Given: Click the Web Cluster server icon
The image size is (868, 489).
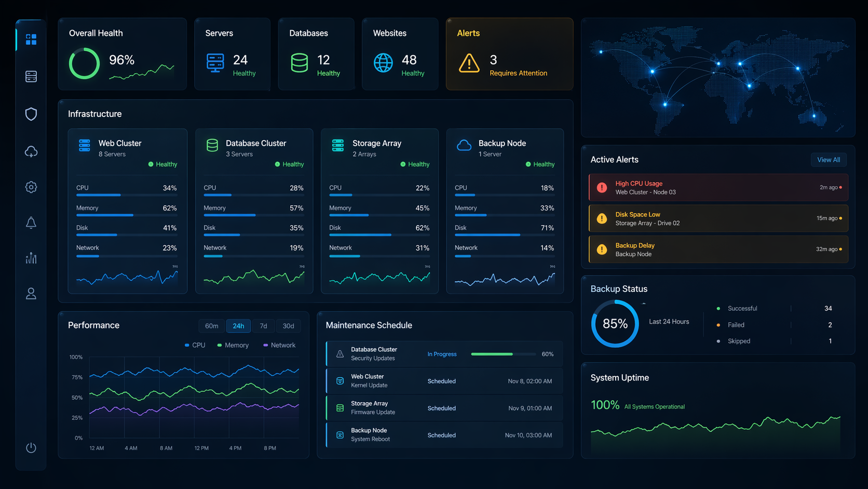Looking at the screenshot, I should coord(85,146).
